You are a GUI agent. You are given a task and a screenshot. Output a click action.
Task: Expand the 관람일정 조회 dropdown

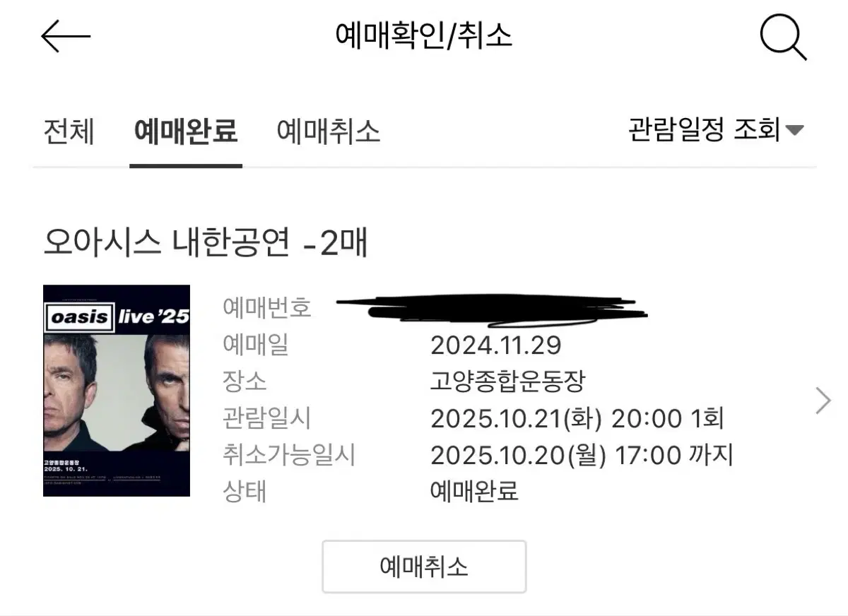pos(716,129)
